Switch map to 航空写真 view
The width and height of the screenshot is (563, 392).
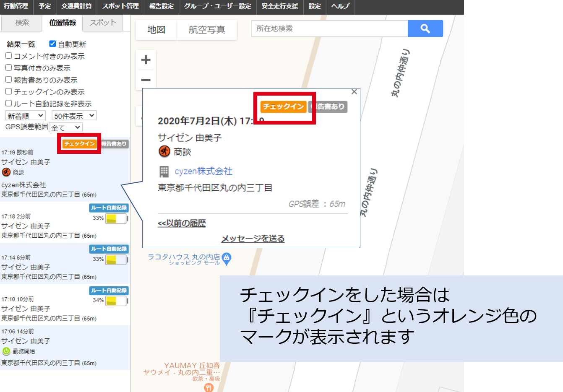tap(207, 30)
